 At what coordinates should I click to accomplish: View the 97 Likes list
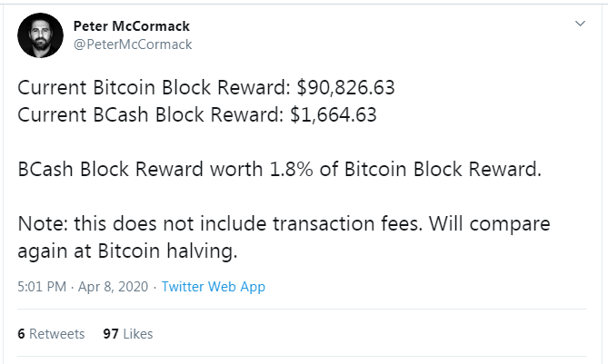[128, 334]
